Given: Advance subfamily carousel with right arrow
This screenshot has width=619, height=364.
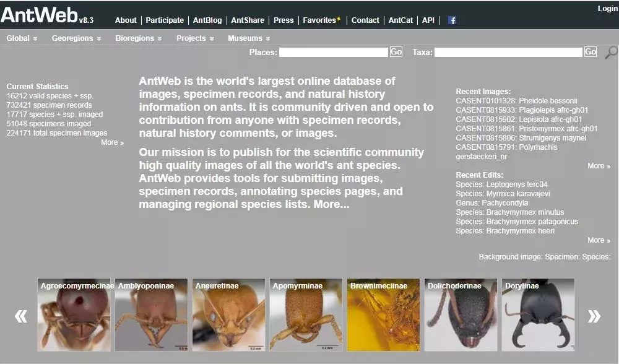Looking at the screenshot, I should (594, 316).
